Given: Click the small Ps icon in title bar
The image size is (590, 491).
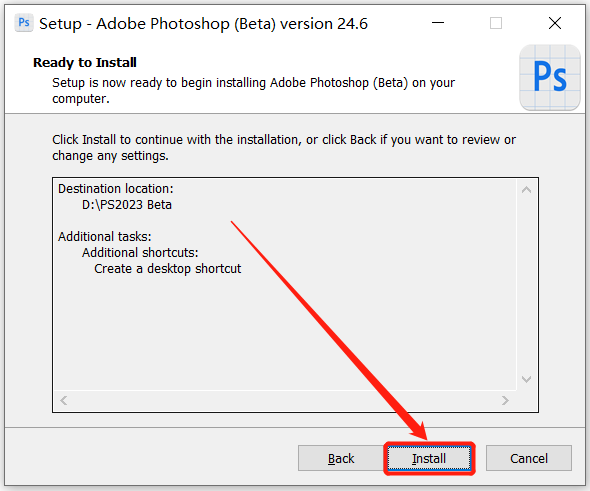Looking at the screenshot, I should click(x=24, y=23).
